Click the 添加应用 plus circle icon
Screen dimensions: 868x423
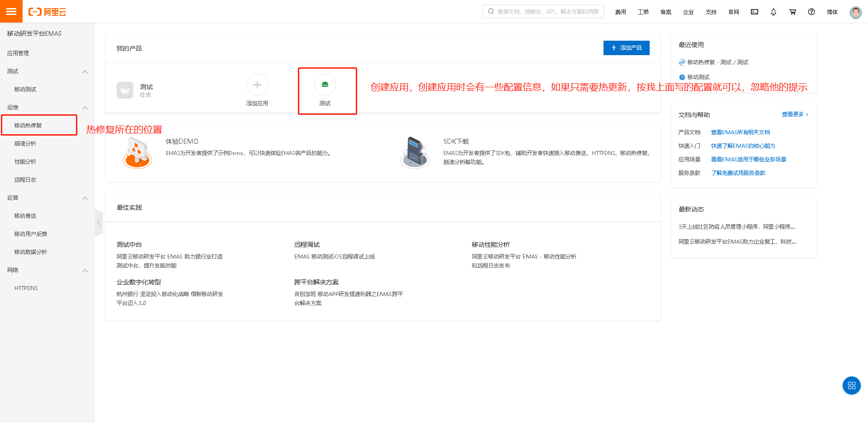click(x=257, y=85)
